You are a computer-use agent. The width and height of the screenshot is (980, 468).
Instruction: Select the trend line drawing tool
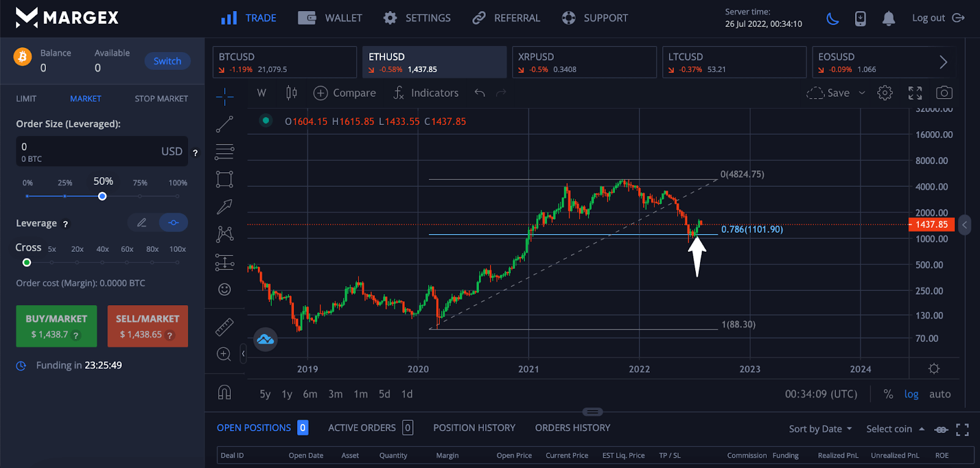click(224, 124)
